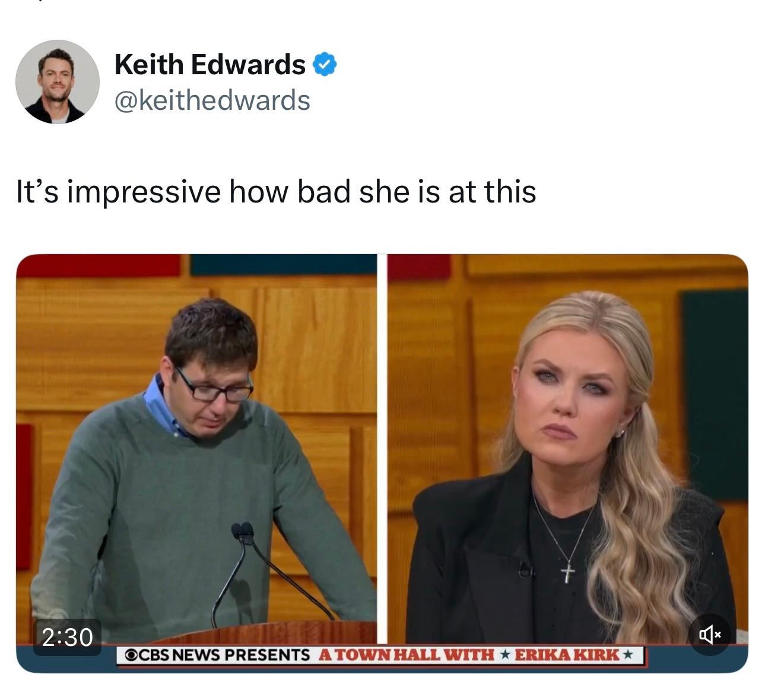Click the cross necklace pendant
Screen dimensions: 765x700
coord(568,572)
